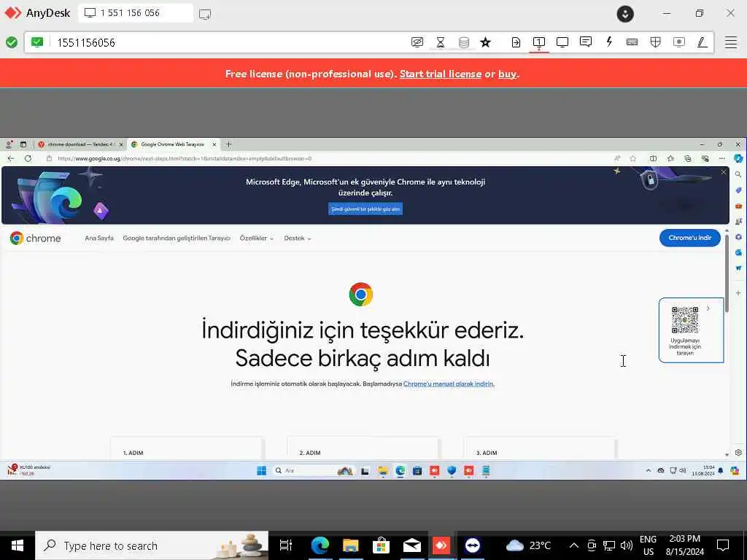Open AnyDesk display settings monitor icon
This screenshot has width=747, height=560.
[562, 42]
